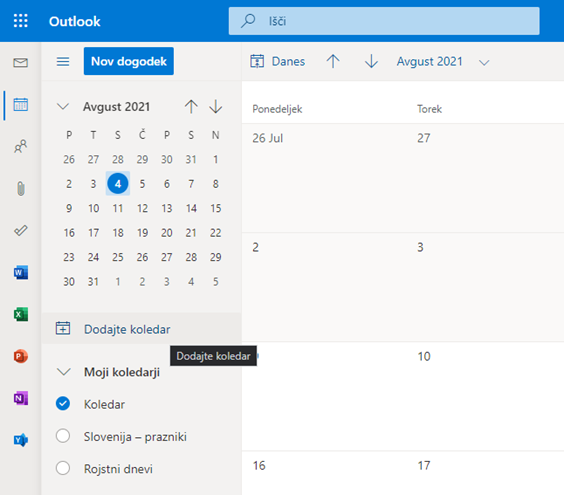The width and height of the screenshot is (564, 495).
Task: Go to previous month in main toolbar
Action: click(x=333, y=62)
